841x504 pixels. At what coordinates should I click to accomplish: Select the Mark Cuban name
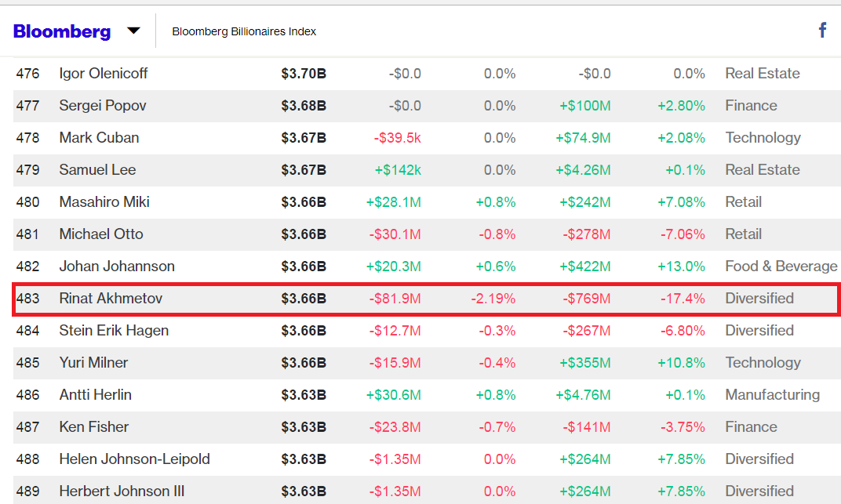(99, 138)
